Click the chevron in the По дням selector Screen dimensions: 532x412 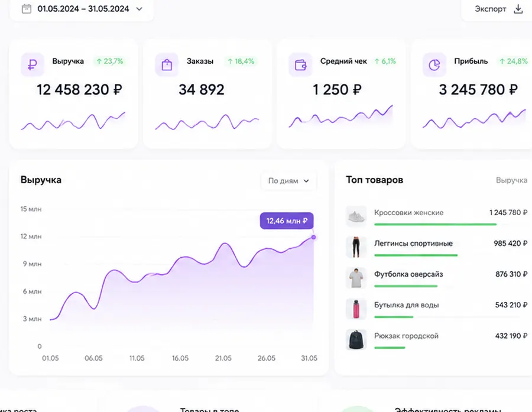pos(306,181)
